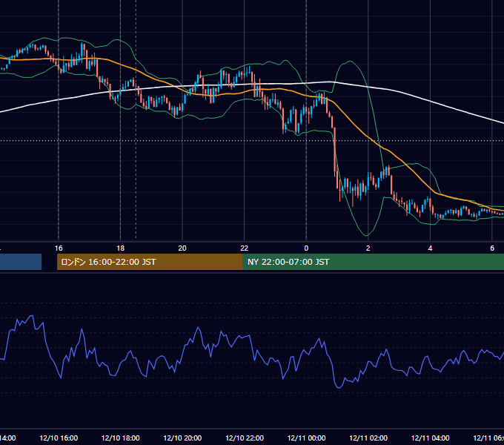Click the 22 hour label on chart axis

[x=245, y=248]
